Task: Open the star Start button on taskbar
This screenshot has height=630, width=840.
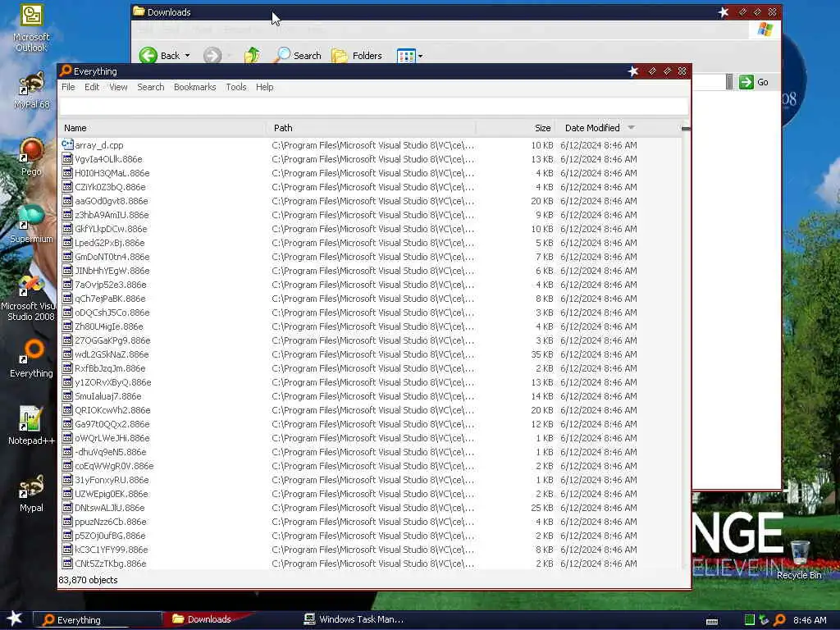Action: 14,619
